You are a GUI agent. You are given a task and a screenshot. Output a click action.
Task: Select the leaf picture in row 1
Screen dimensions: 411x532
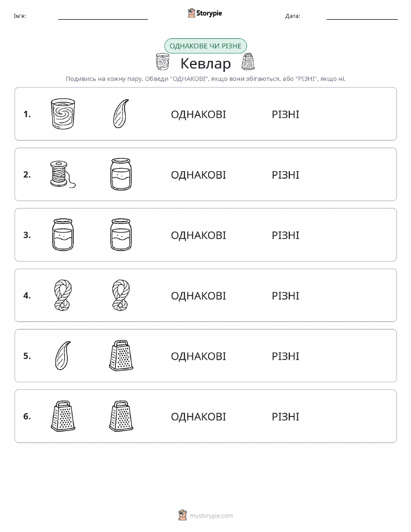121,114
